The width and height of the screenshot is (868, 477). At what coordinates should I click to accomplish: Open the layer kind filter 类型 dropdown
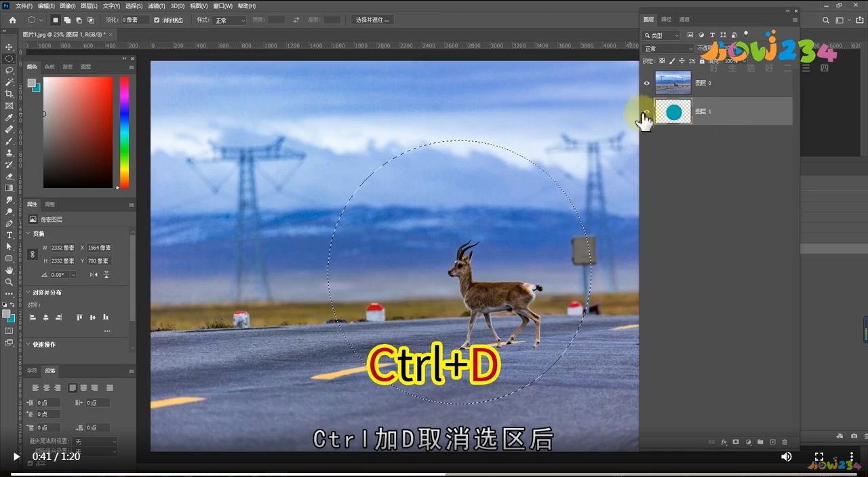click(x=661, y=35)
